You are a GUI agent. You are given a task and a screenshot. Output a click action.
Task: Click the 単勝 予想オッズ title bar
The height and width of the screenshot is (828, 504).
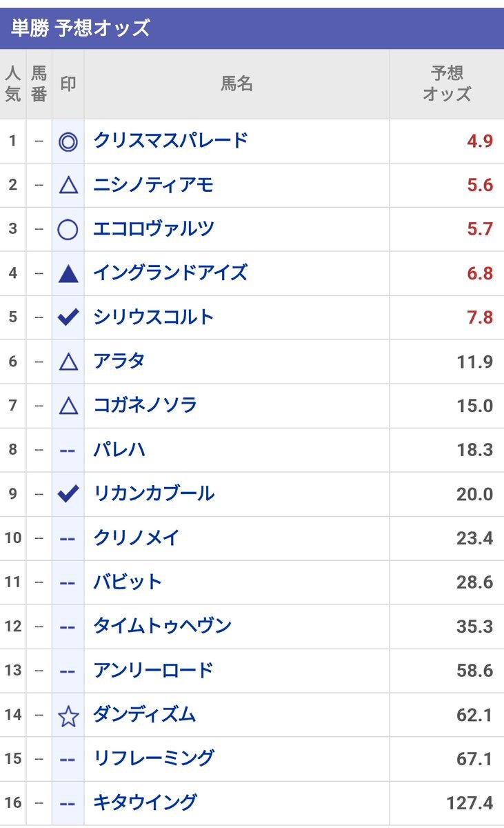click(x=252, y=29)
